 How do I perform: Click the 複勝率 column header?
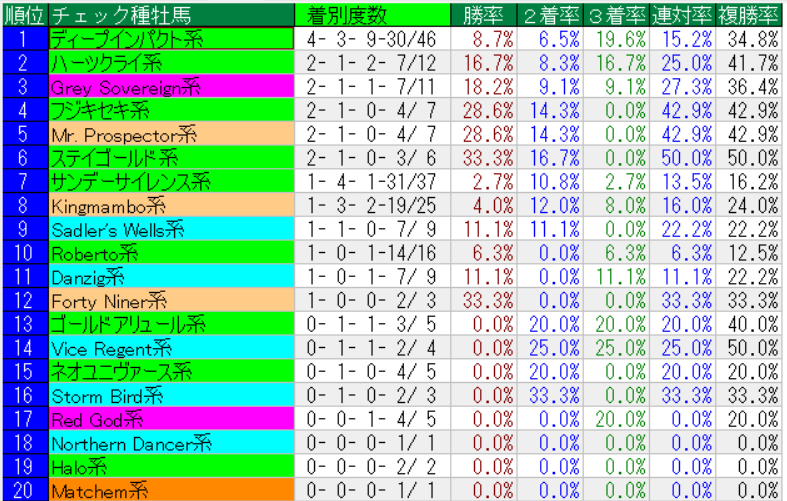tap(749, 14)
